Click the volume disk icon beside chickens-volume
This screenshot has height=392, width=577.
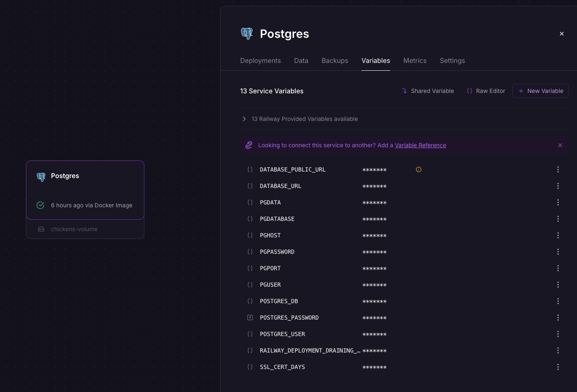[41, 229]
